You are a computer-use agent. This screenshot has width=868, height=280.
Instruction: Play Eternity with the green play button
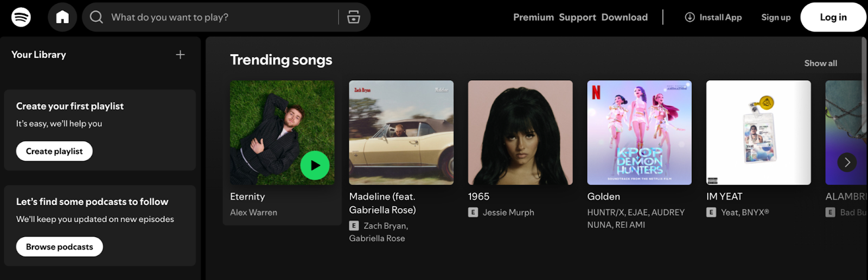pos(315,166)
